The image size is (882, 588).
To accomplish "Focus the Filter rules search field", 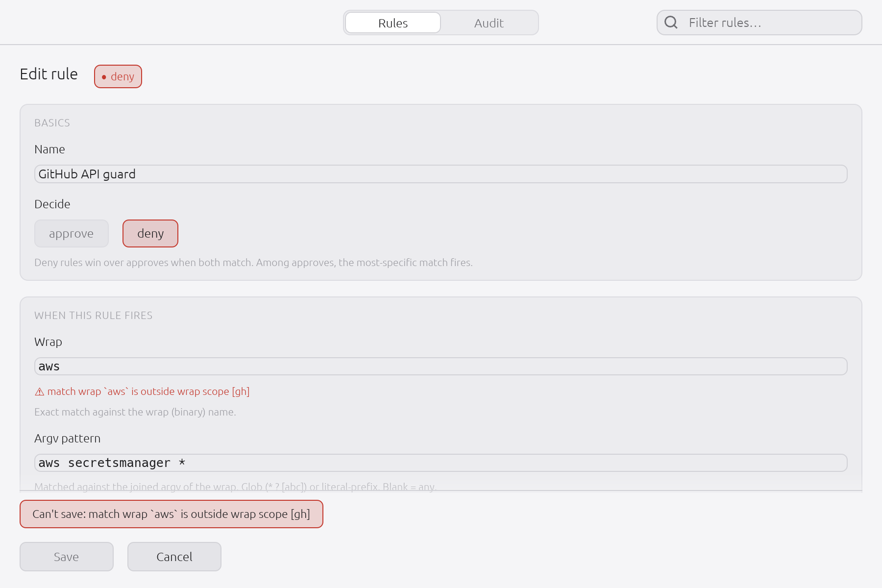I will tap(759, 23).
